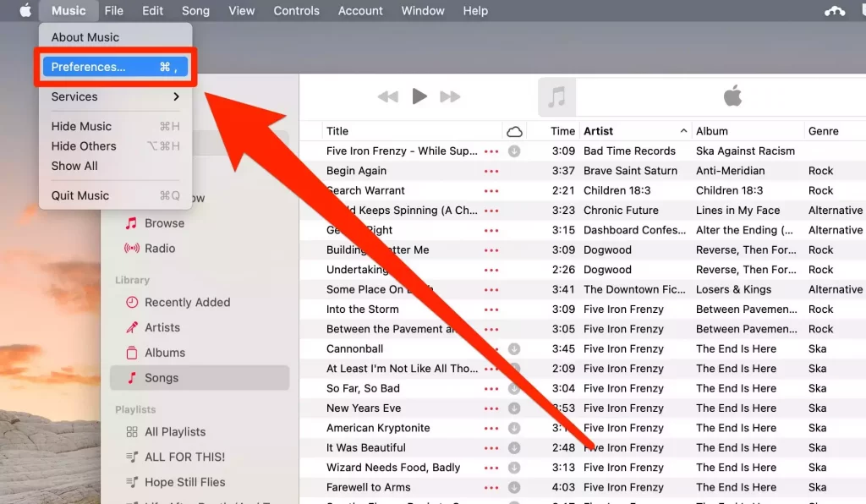The image size is (866, 504).
Task: Skip ahead with the fast-forward icon
Action: [x=450, y=97]
